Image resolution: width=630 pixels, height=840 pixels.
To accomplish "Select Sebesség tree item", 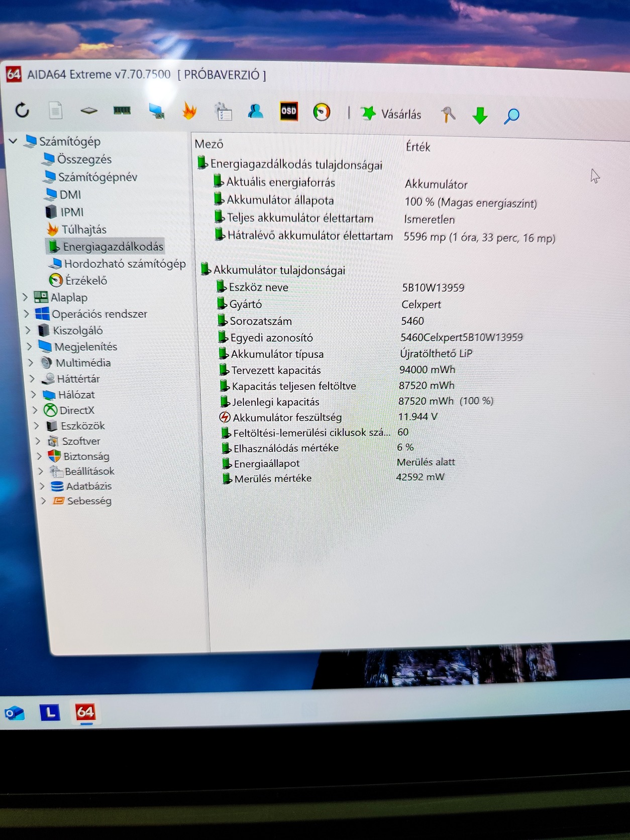I will coord(82,501).
